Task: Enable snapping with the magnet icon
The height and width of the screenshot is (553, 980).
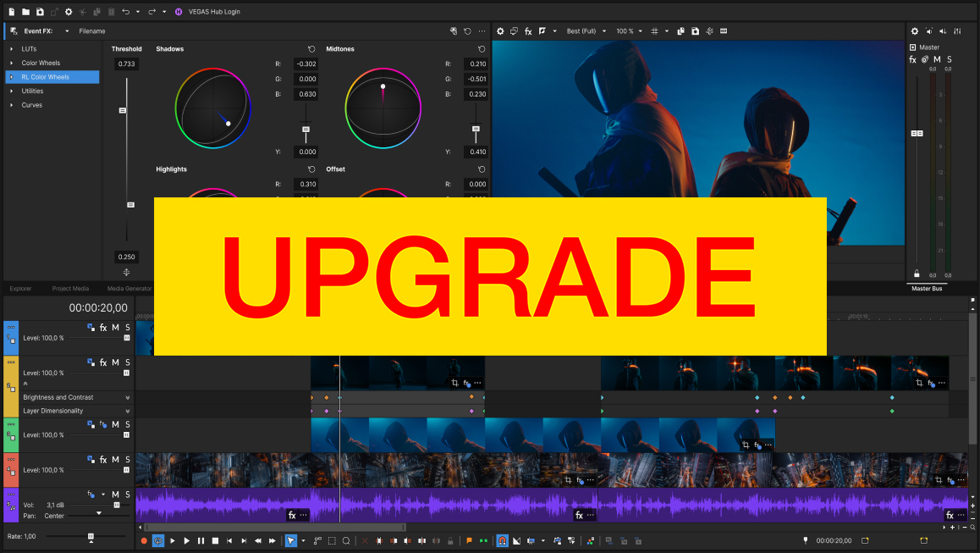Action: pyautogui.click(x=502, y=540)
